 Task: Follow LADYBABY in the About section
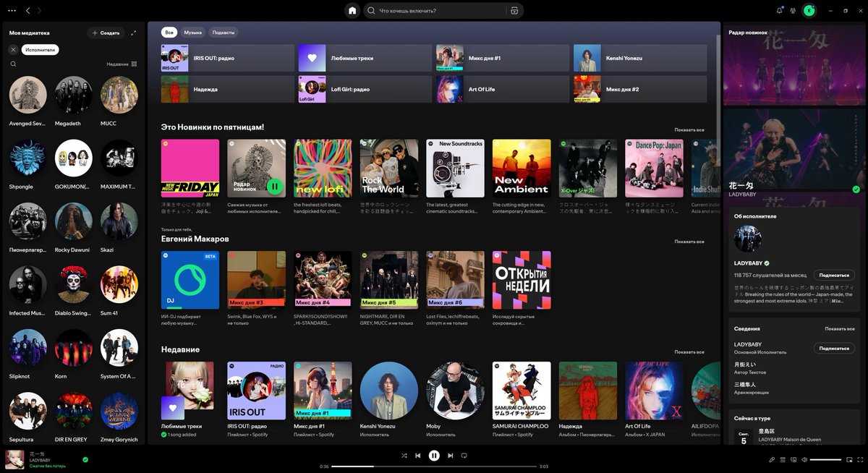coord(834,276)
